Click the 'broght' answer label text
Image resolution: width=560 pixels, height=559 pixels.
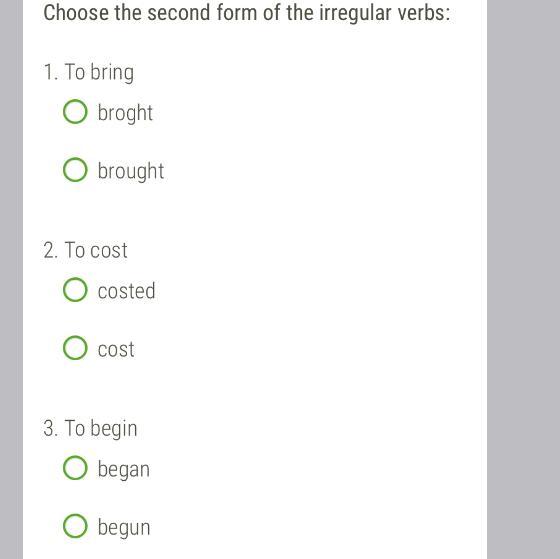click(125, 114)
